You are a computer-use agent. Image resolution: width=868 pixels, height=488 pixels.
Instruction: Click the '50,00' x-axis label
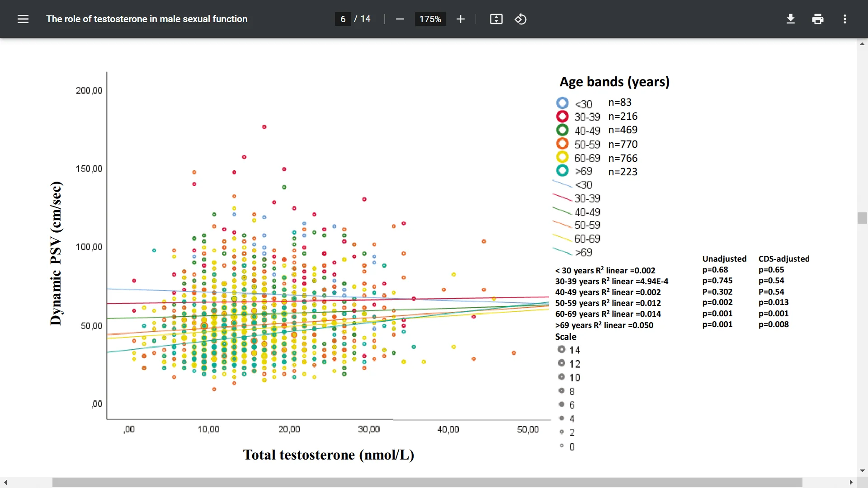coord(528,429)
